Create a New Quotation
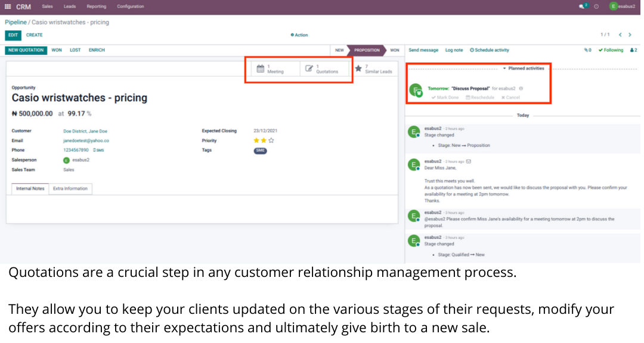 click(24, 50)
